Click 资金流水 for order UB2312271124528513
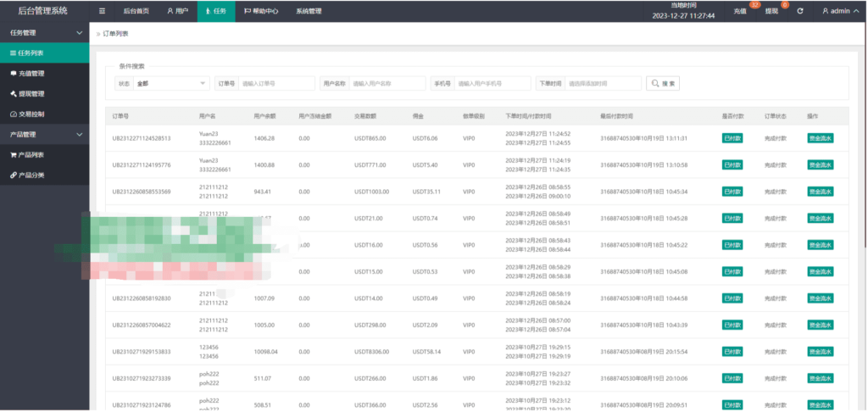This screenshot has height=412, width=868. 821,138
